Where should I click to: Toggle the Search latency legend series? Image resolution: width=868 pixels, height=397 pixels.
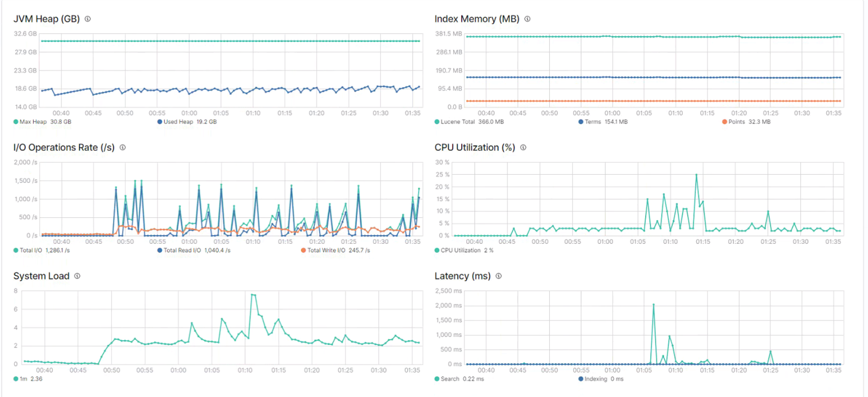pos(447,379)
